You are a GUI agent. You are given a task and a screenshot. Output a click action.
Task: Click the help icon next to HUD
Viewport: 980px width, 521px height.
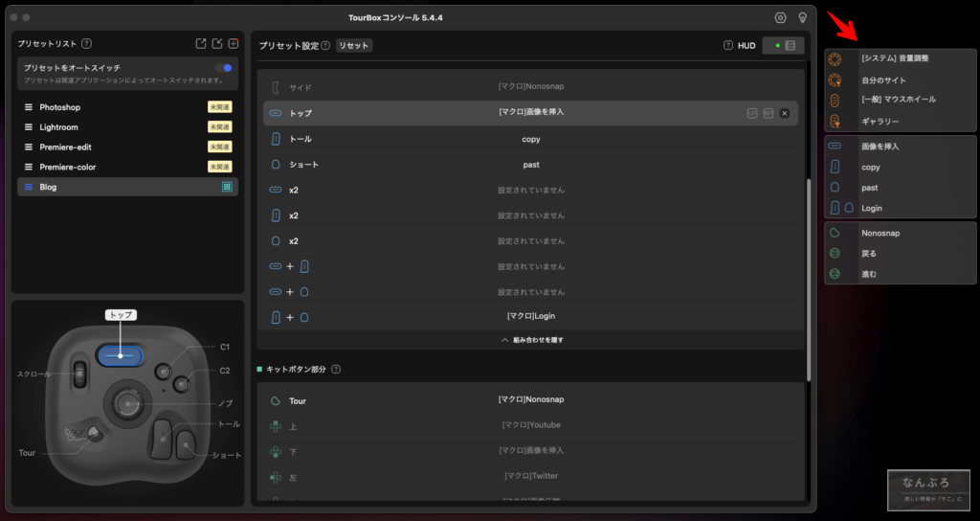728,45
